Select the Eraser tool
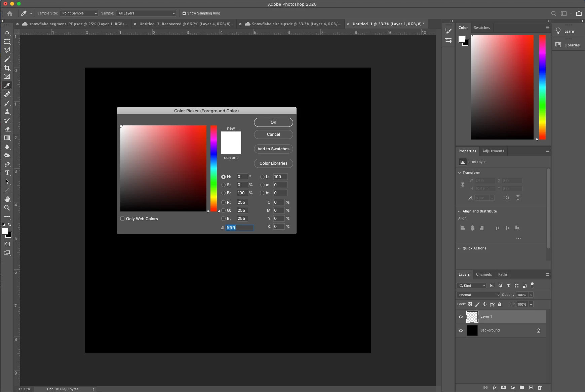585x392 pixels. click(x=7, y=129)
